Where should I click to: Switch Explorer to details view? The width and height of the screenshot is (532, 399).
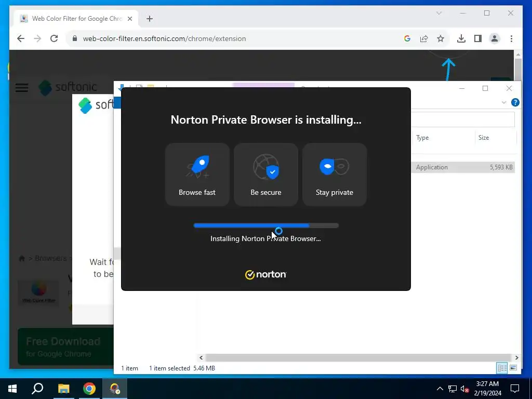click(502, 368)
